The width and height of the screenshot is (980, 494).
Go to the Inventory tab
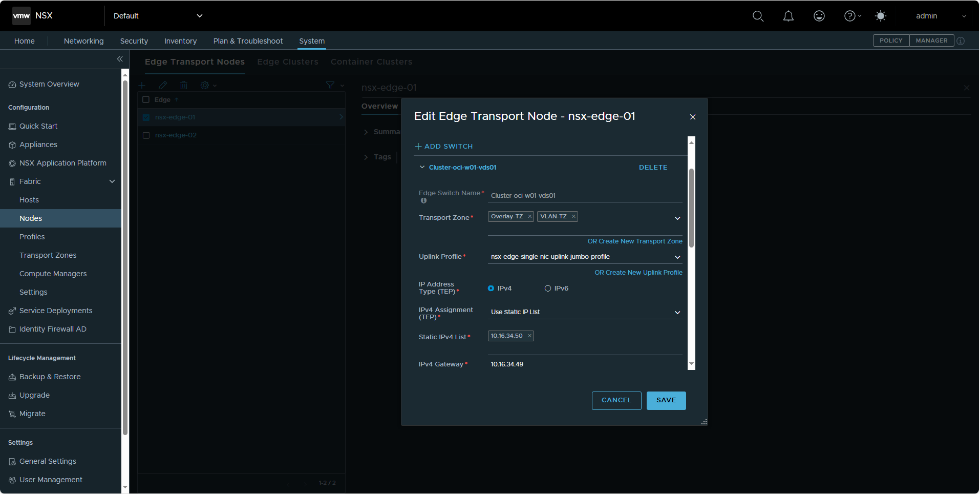[181, 41]
